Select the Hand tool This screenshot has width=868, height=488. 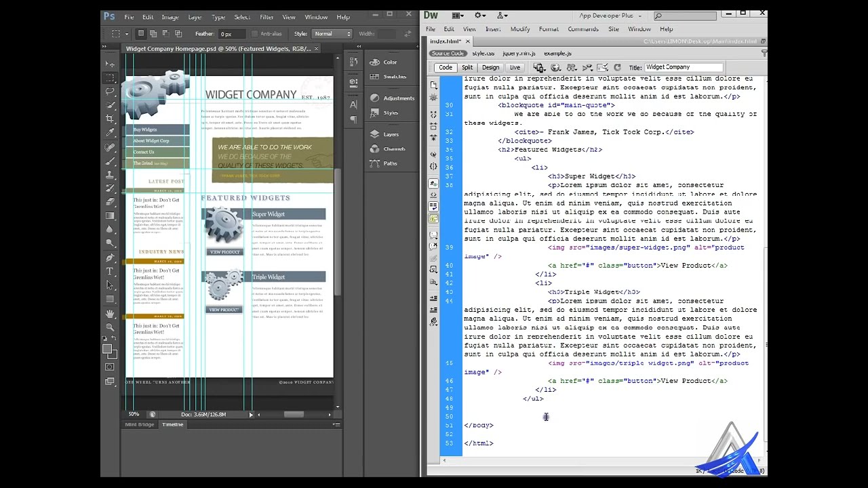point(110,313)
